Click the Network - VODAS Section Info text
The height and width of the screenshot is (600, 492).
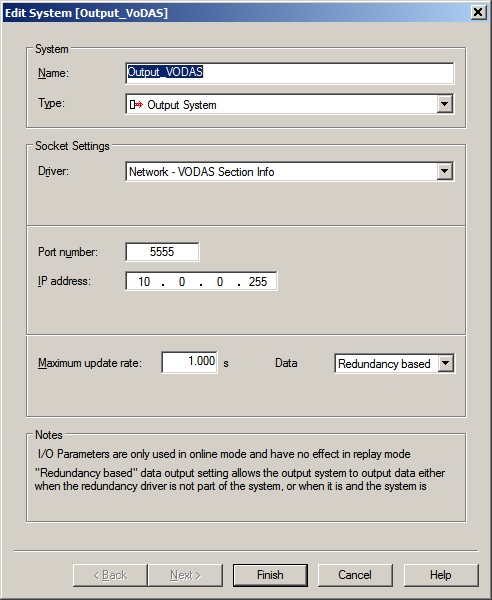click(202, 172)
